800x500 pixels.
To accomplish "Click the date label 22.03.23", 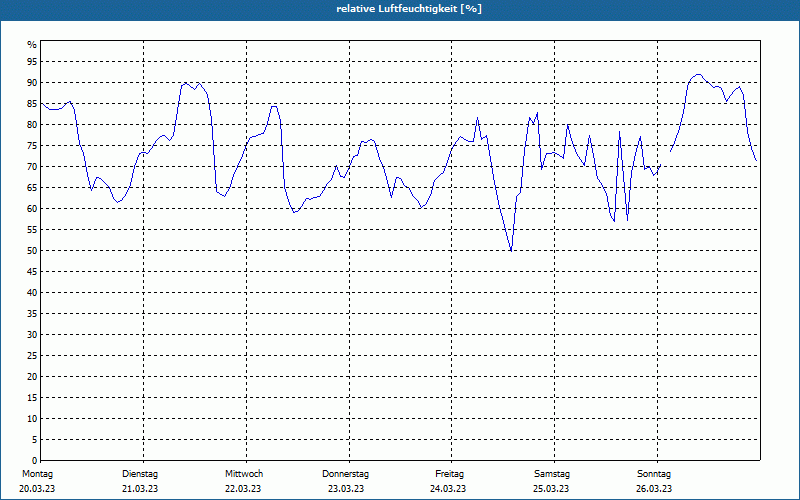I will [x=243, y=489].
